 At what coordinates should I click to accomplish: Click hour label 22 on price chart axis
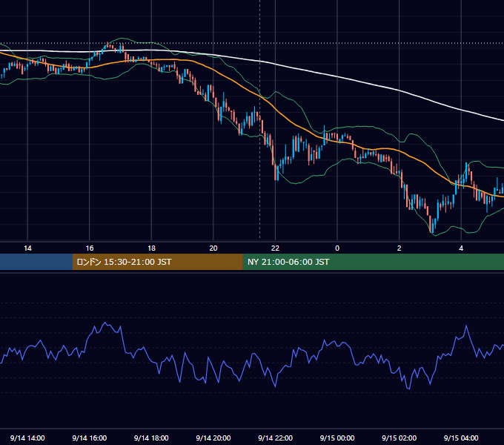point(276,248)
